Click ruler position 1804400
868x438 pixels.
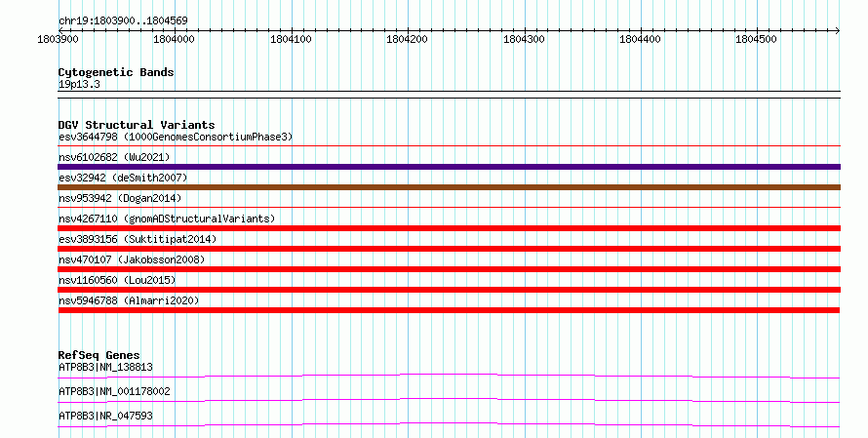[x=640, y=39]
